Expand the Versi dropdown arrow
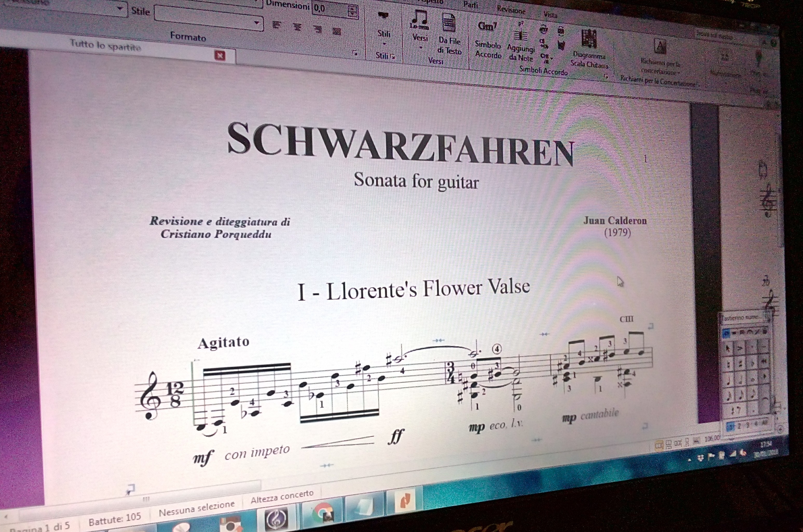Image resolution: width=803 pixels, height=532 pixels. pos(421,47)
